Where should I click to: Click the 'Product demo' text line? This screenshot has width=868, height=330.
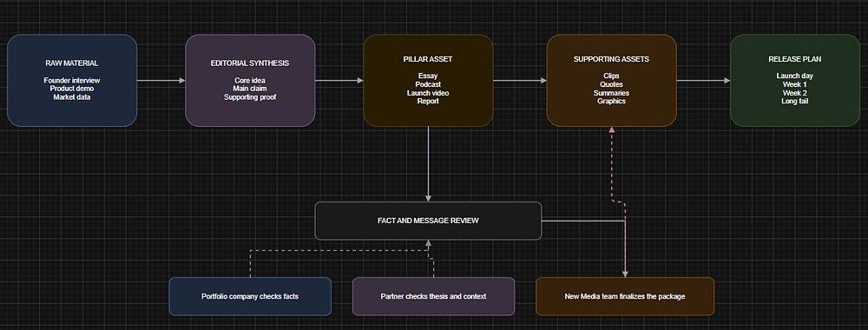click(x=72, y=89)
